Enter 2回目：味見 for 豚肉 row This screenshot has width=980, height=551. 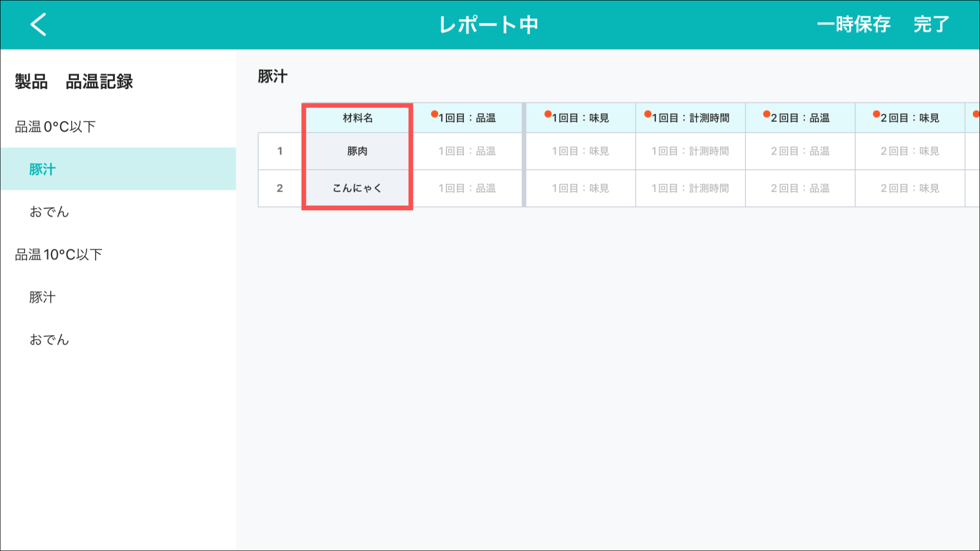910,151
